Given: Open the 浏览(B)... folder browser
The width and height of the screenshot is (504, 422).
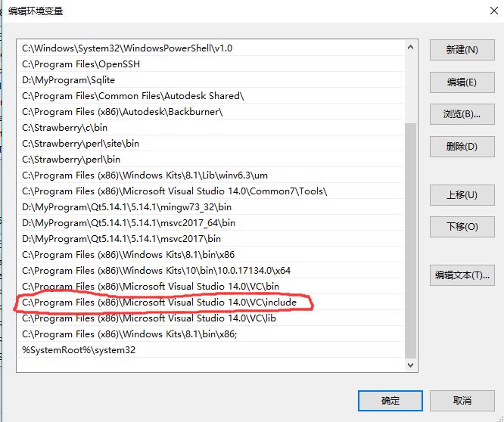Looking at the screenshot, I should pos(462,114).
